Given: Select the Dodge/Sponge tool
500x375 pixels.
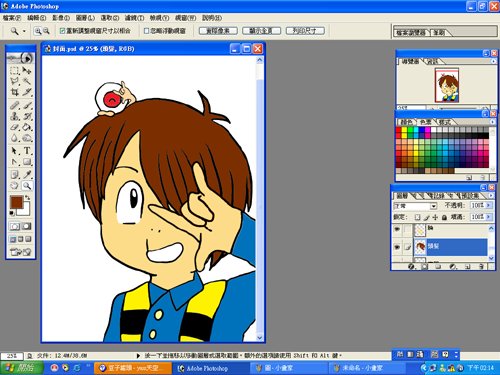Looking at the screenshot, I should 27,138.
